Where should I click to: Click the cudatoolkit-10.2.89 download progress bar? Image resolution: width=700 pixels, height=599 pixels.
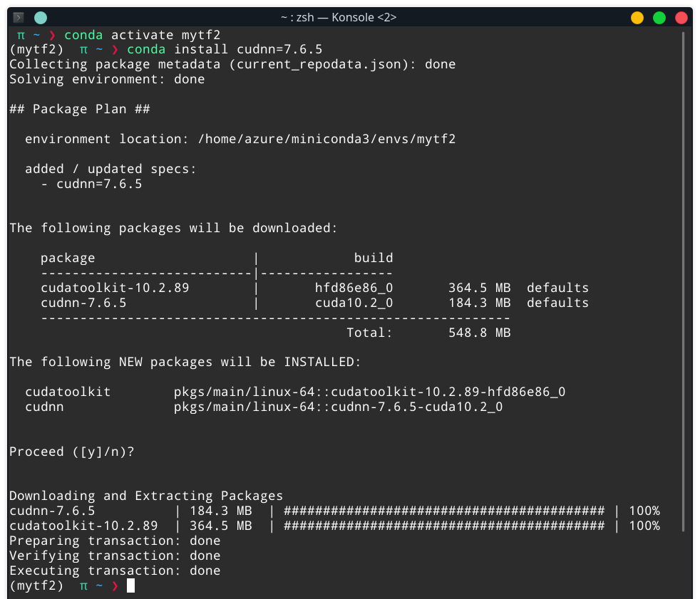pos(444,526)
